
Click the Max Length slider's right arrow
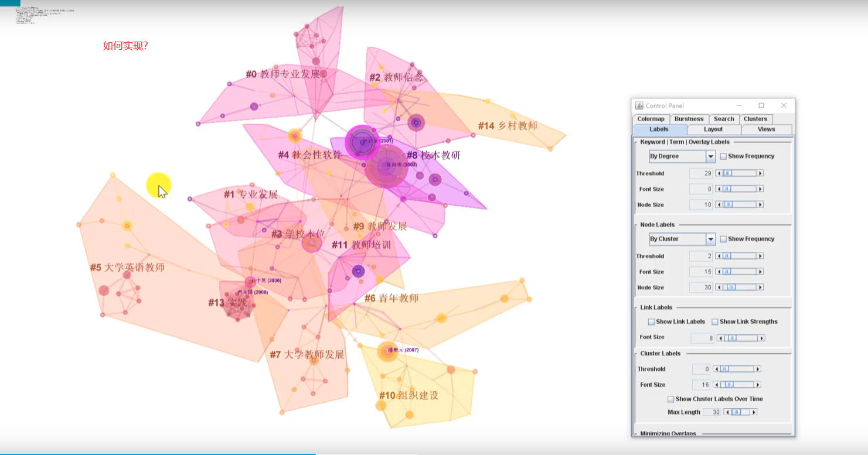[754, 412]
